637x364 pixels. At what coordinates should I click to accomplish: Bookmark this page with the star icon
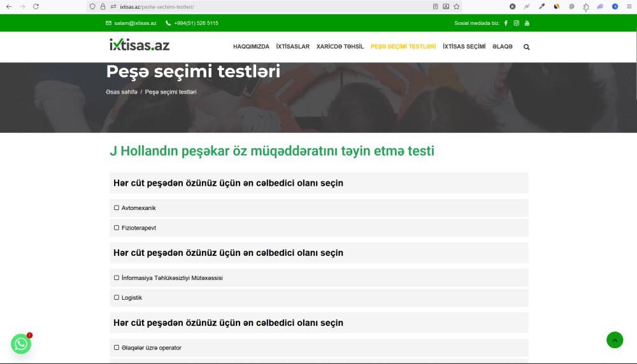click(x=456, y=6)
